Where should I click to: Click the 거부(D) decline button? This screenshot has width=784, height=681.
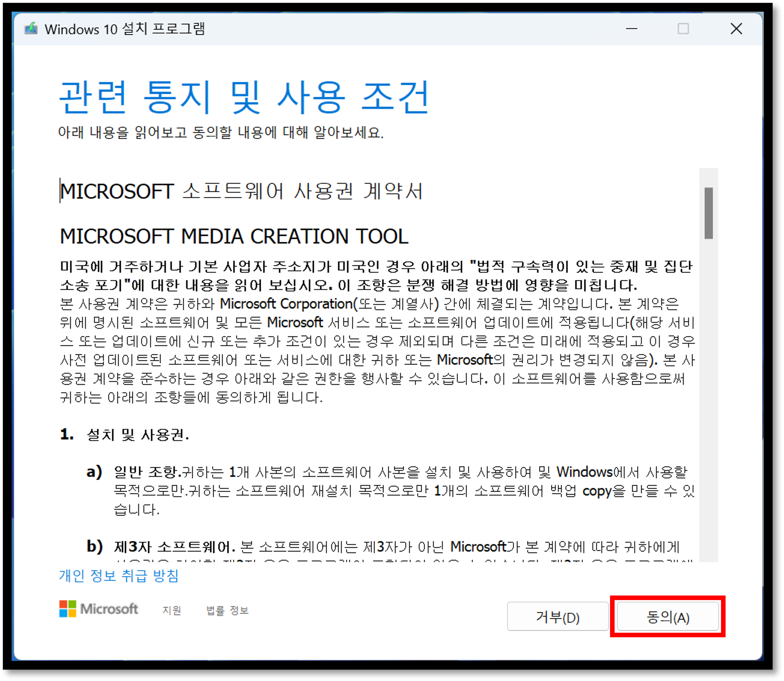[x=557, y=617]
